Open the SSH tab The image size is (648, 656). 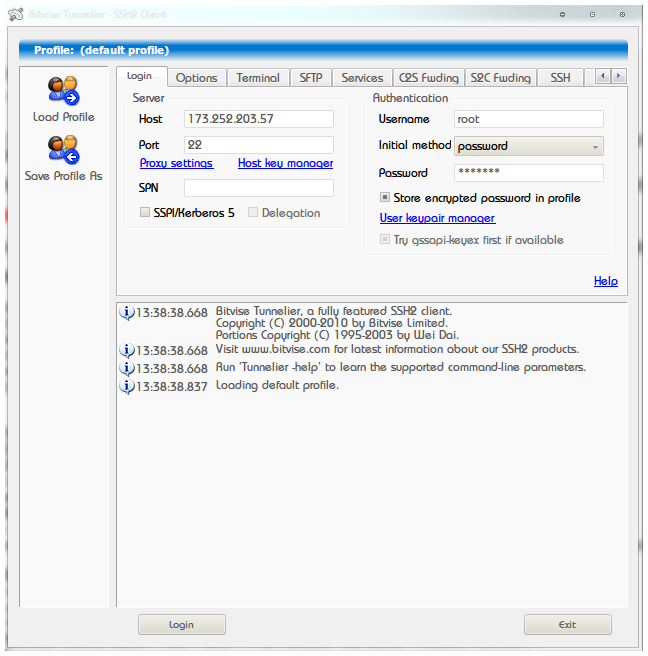(561, 78)
